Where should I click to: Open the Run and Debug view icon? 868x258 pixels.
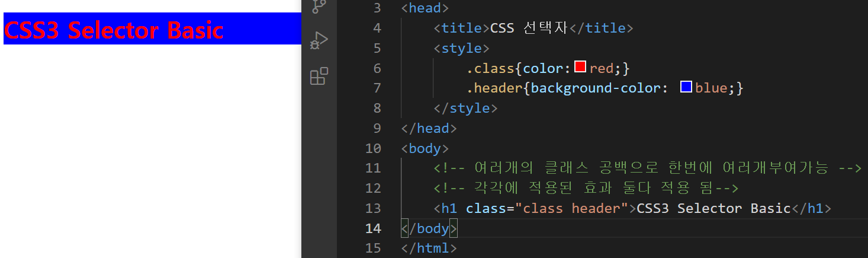click(x=319, y=41)
